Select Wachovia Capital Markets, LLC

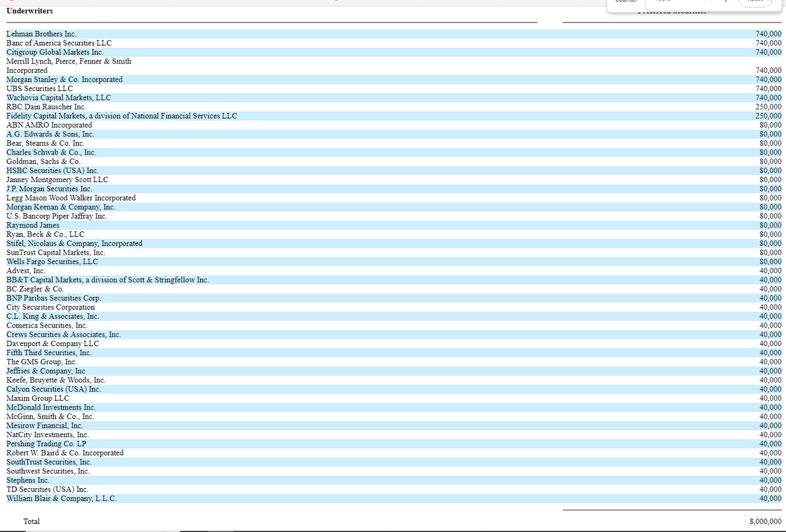58,98
